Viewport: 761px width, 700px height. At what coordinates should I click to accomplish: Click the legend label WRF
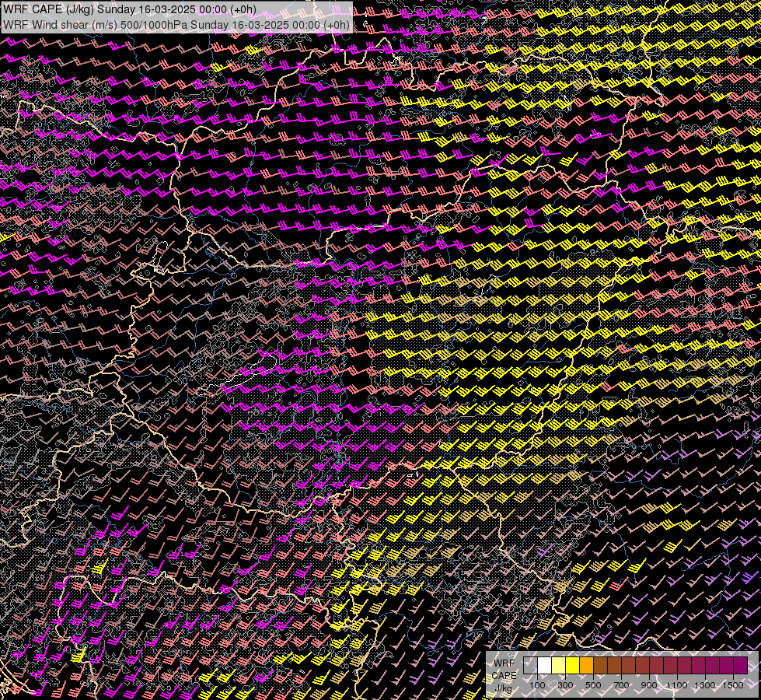(x=504, y=663)
